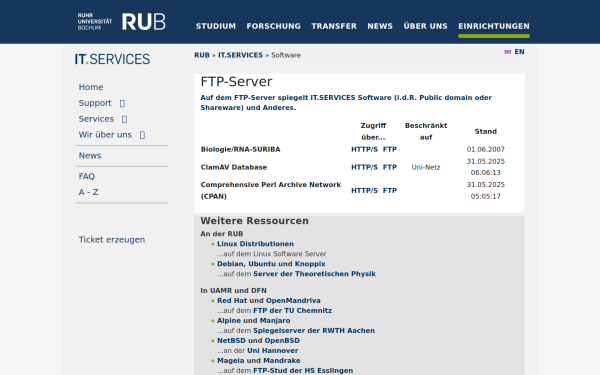The width and height of the screenshot is (600, 375).
Task: Open Uni Hannover link
Action: [x=272, y=351]
